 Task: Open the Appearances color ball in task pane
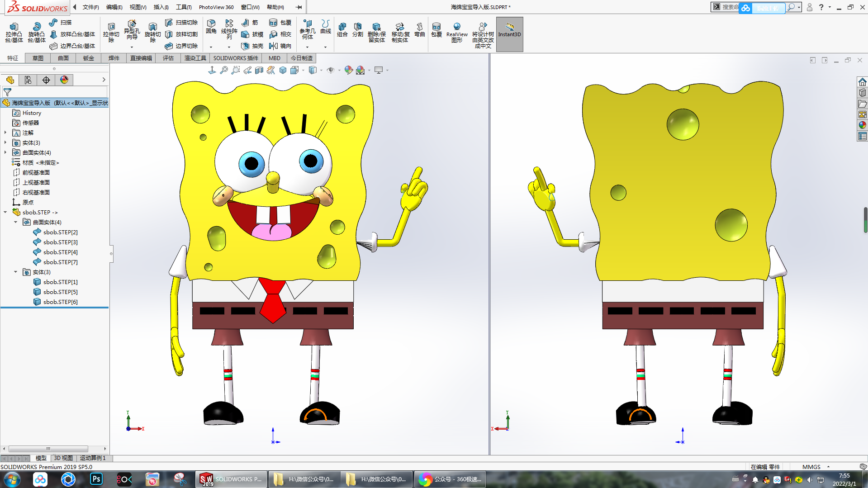pyautogui.click(x=862, y=125)
